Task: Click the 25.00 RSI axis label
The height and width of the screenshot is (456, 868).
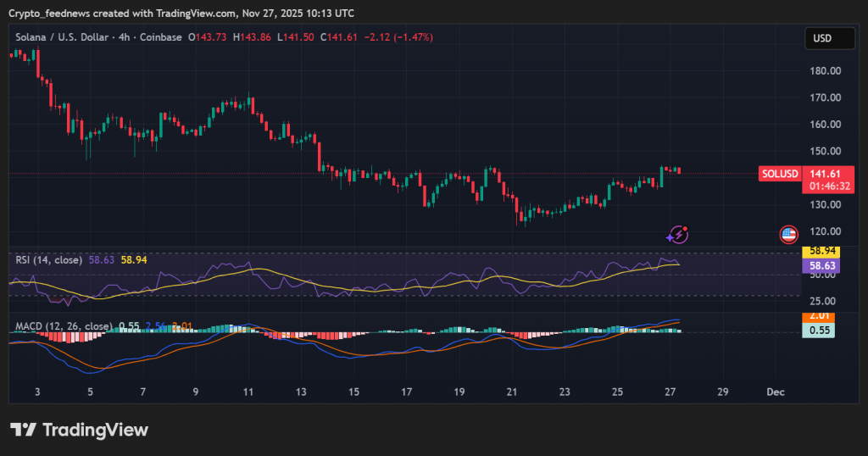Action: 822,302
